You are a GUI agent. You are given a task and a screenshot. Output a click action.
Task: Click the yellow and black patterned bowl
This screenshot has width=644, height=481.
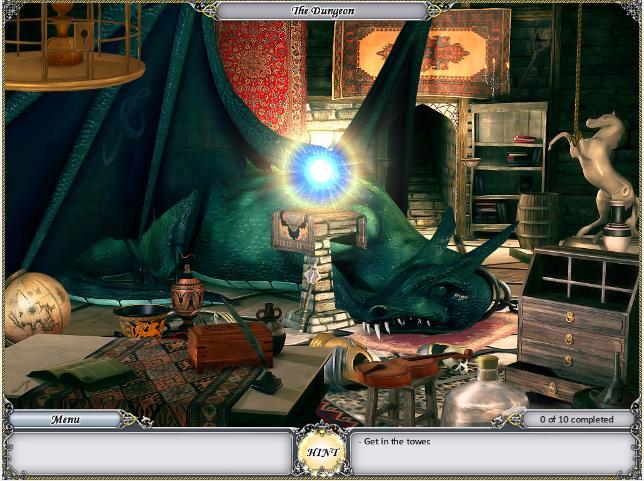tap(142, 321)
